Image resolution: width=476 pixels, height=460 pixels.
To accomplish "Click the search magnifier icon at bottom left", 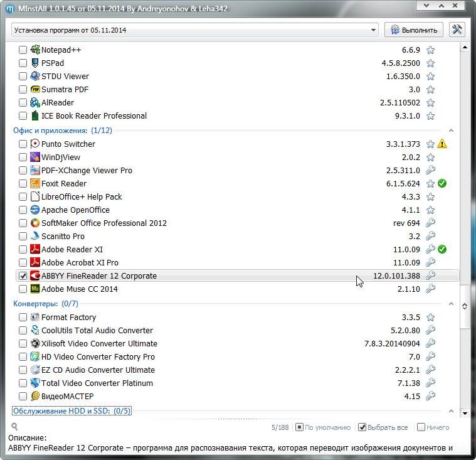I will click(x=14, y=427).
